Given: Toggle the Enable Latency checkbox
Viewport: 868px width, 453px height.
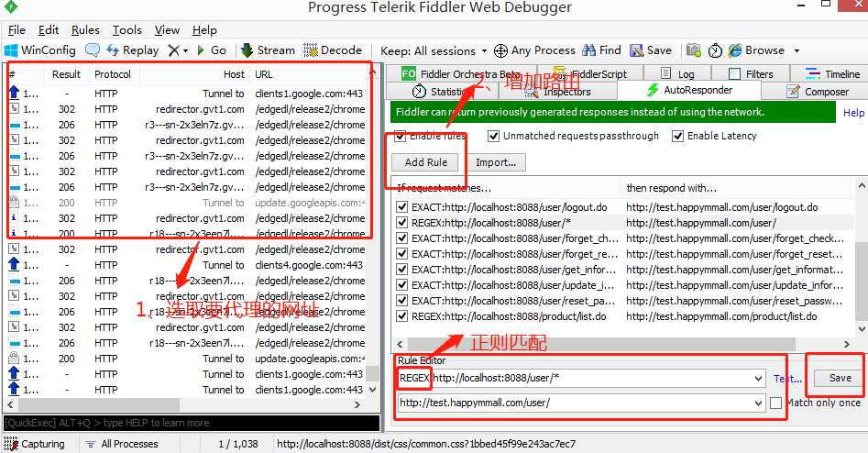Looking at the screenshot, I should click(x=677, y=136).
